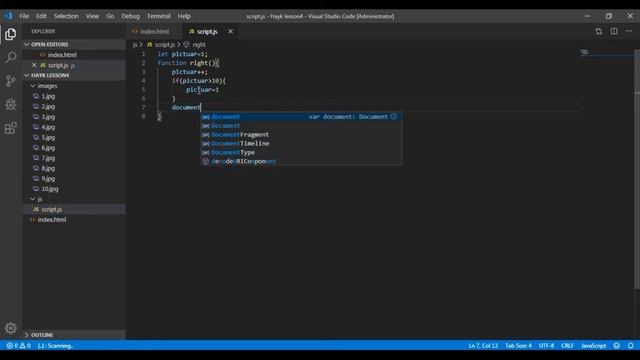Screen dimensions: 640x360
Task: Open the Search view in activity bar
Action: pos(11,58)
